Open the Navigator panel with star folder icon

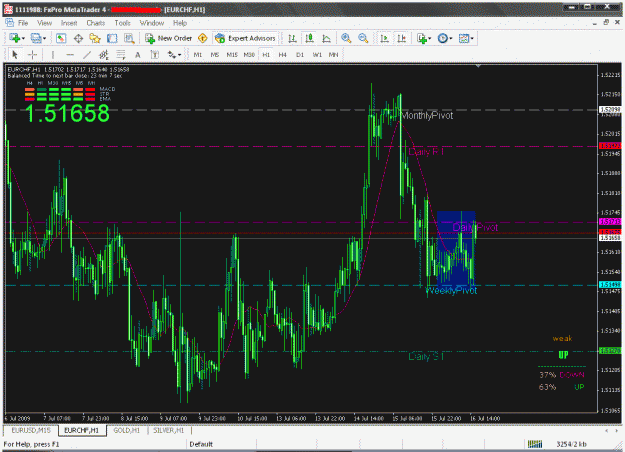point(95,38)
